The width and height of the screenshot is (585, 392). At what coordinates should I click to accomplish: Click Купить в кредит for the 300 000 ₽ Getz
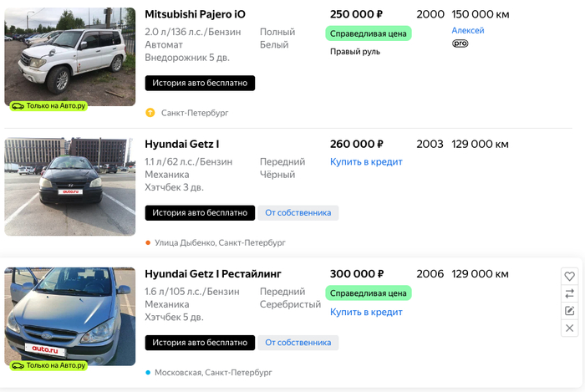[366, 312]
